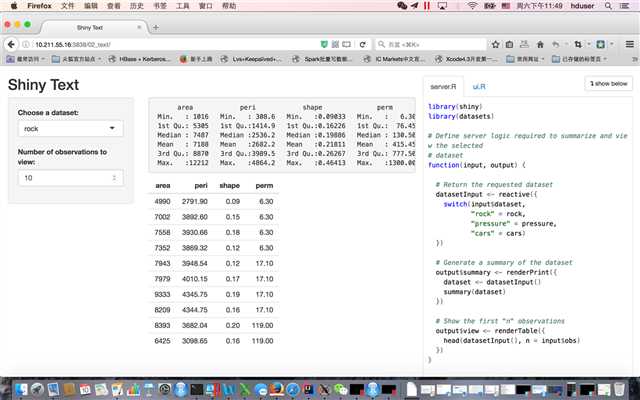This screenshot has width=640, height=400.
Task: Open the last menu in the Firefox menu bar
Action: click(229, 6)
